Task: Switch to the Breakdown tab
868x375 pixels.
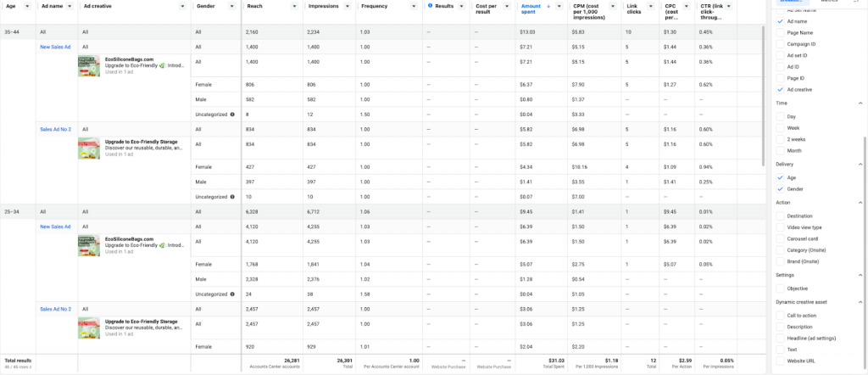Action: click(x=791, y=2)
